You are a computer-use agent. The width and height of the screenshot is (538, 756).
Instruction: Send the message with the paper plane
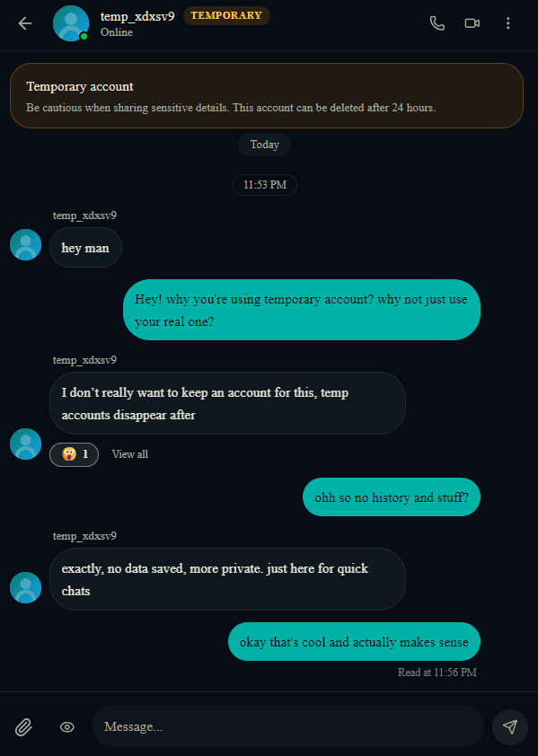(x=509, y=726)
